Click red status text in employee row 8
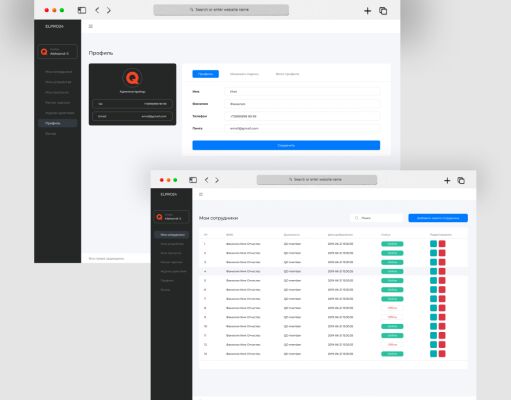The image size is (511, 400). click(392, 308)
